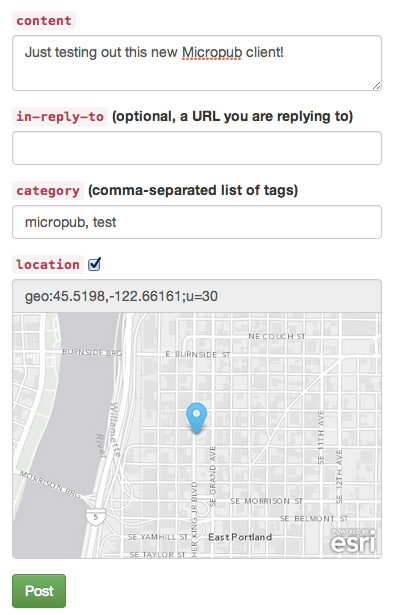The width and height of the screenshot is (394, 615).
Task: Focus the content text area
Action: 197,63
